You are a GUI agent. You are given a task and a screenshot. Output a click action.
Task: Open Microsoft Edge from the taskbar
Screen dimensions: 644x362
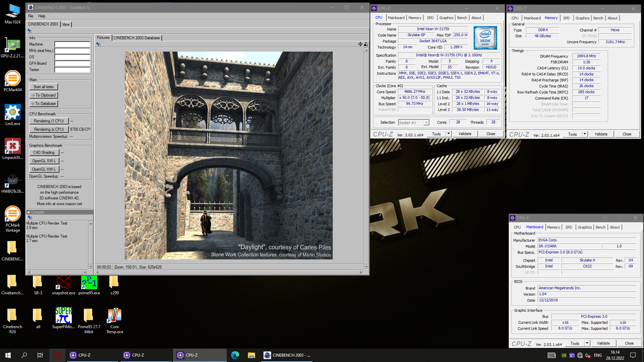[235, 355]
